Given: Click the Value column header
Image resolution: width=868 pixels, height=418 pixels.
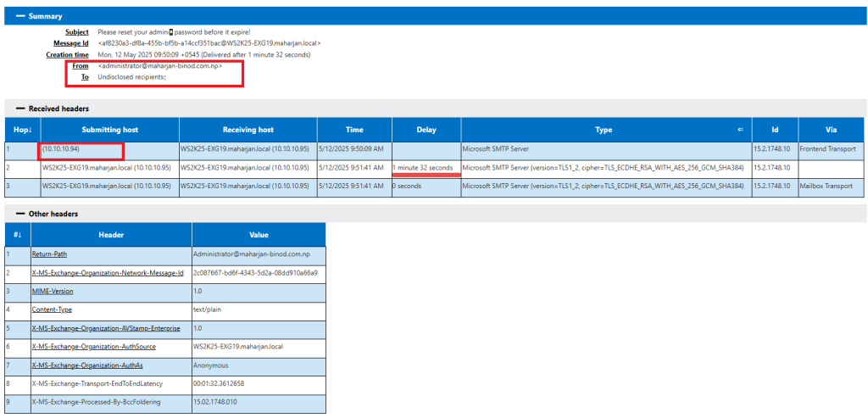Looking at the screenshot, I should 258,235.
